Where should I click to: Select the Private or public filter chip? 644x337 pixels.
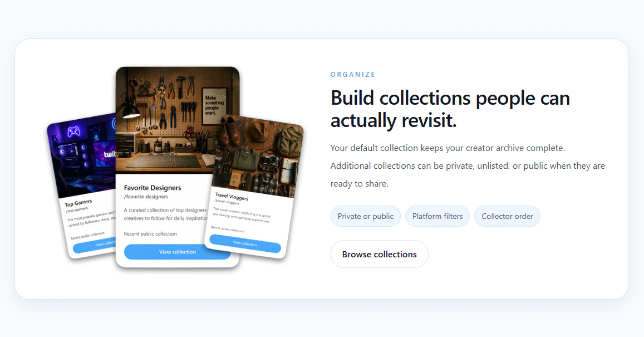click(x=365, y=216)
